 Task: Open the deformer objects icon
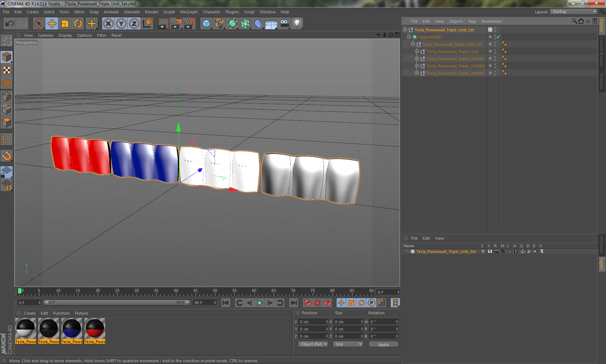[259, 24]
